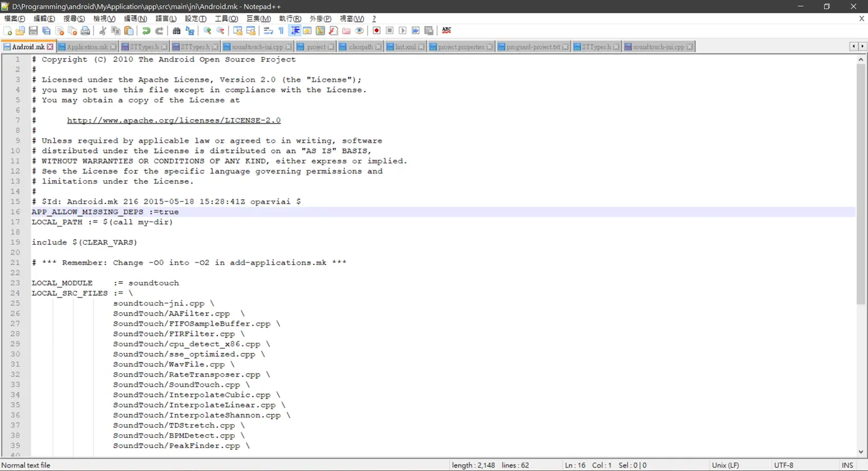The width and height of the screenshot is (868, 471).
Task: Click the tab bar right scroll arrow
Action: click(x=863, y=46)
